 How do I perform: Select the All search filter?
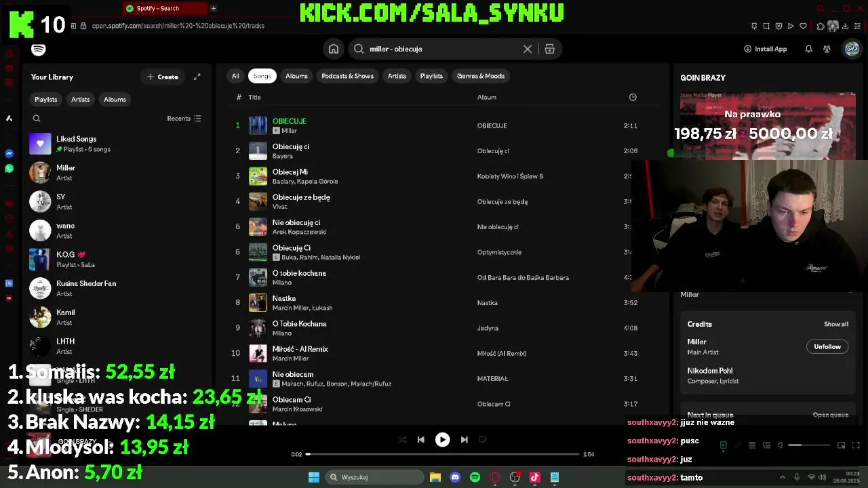pos(235,76)
